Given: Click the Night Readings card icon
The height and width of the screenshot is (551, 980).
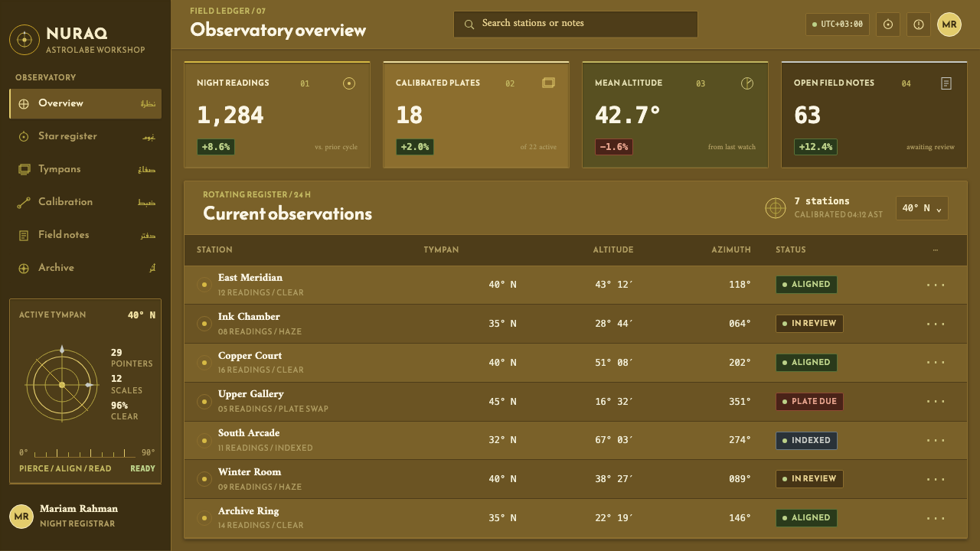Looking at the screenshot, I should pyautogui.click(x=349, y=83).
